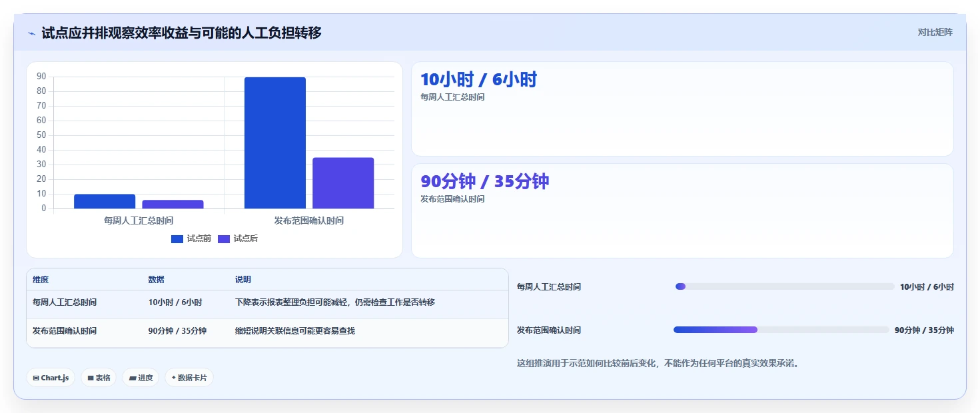
Task: Click the progress value 90分钟 / 35分钟
Action: pyautogui.click(x=924, y=330)
